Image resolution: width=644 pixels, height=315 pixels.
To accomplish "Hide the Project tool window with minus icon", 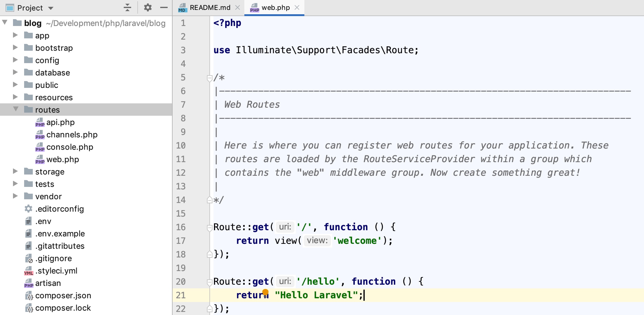I will pyautogui.click(x=164, y=7).
